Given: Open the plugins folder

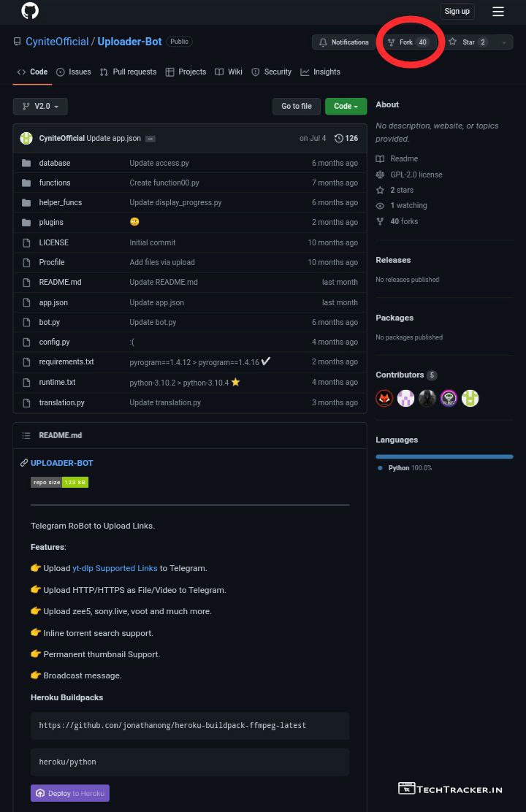Looking at the screenshot, I should click(x=51, y=222).
